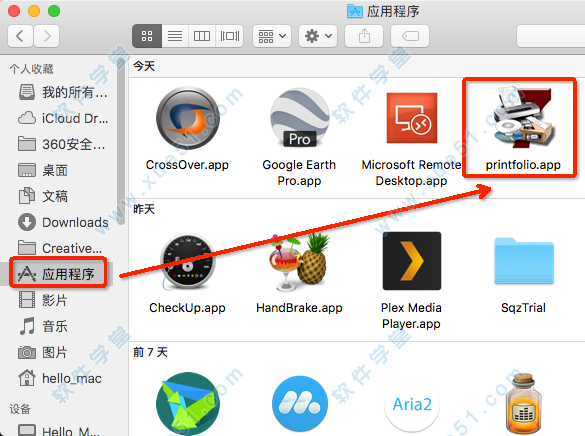The height and width of the screenshot is (436, 585).
Task: Select the CheckUp.app speedometer icon
Action: tap(188, 262)
